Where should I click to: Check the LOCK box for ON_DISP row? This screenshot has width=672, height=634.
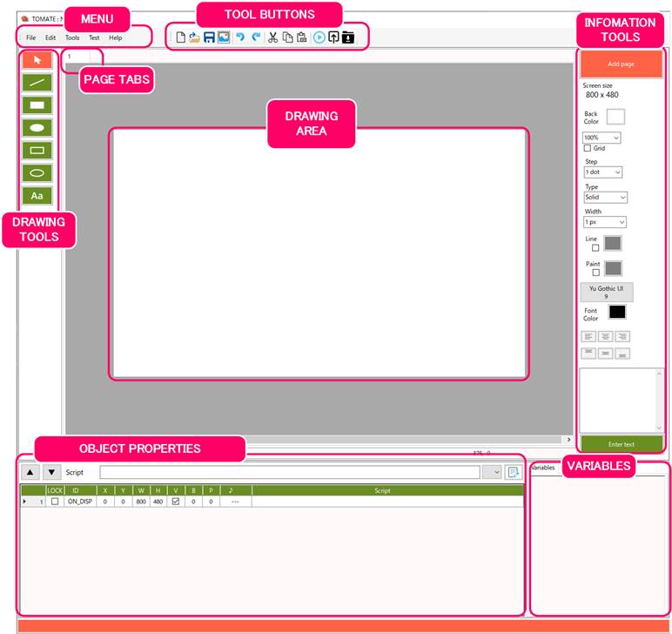click(x=55, y=502)
